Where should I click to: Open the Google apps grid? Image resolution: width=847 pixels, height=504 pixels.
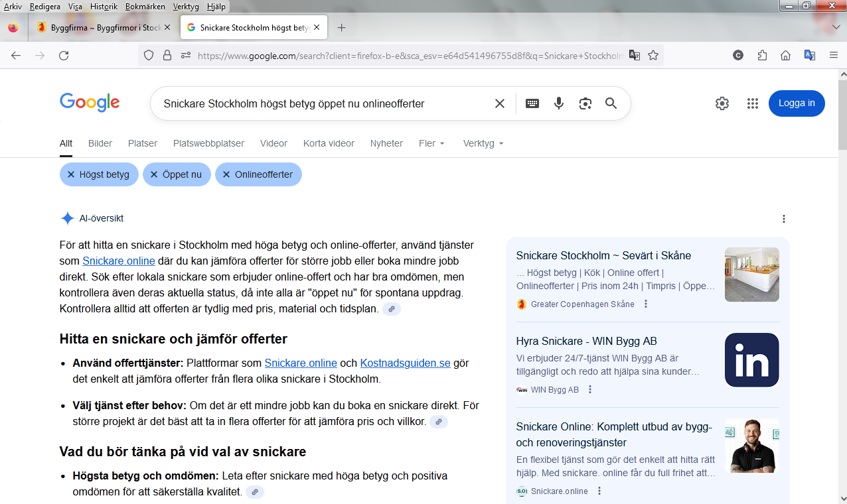point(752,103)
